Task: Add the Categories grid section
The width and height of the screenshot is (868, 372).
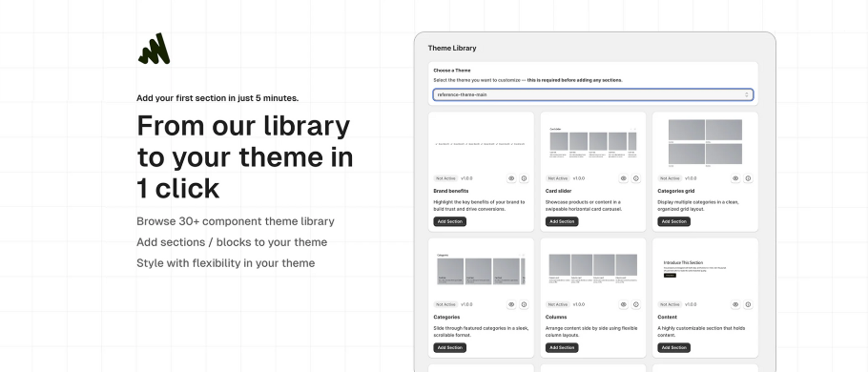Action: [673, 221]
